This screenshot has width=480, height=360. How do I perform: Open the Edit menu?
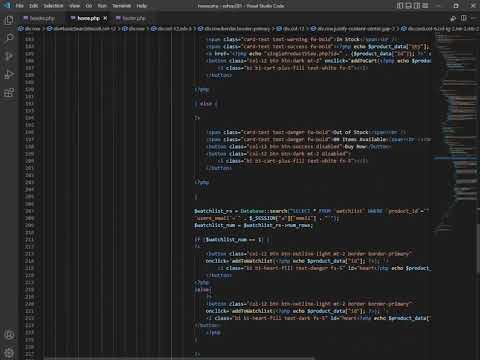point(34,6)
